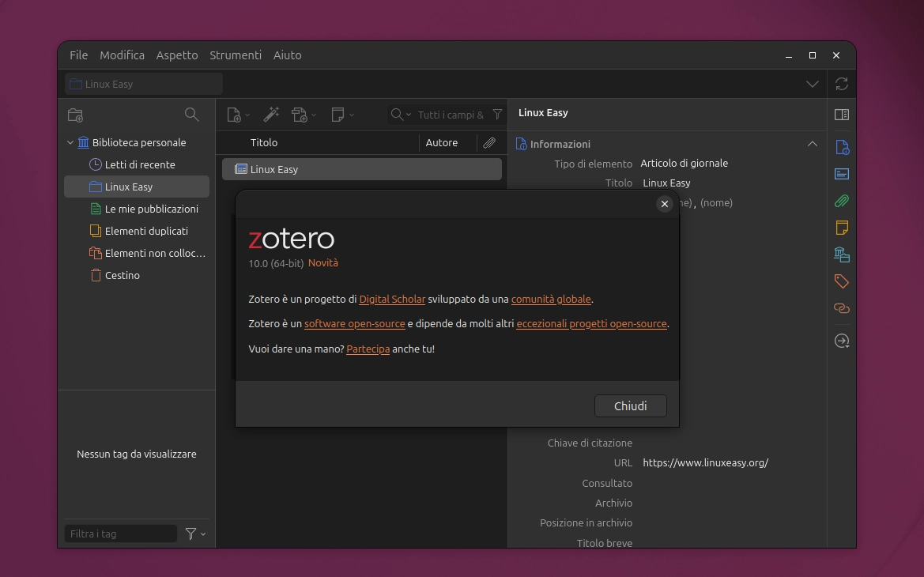Click the add item by identifier wand icon

click(271, 115)
